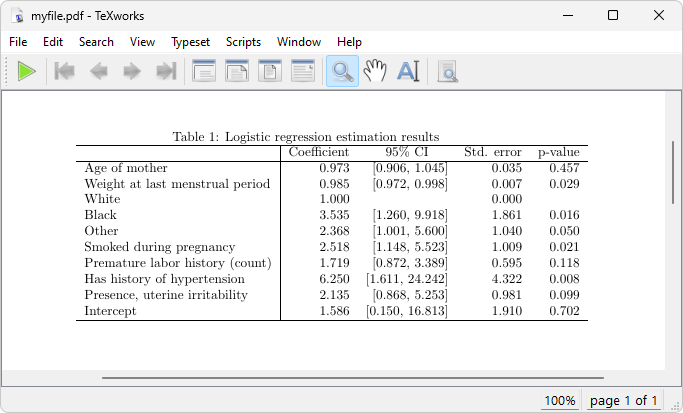Go to next page arrow
683x413 pixels.
pos(132,71)
